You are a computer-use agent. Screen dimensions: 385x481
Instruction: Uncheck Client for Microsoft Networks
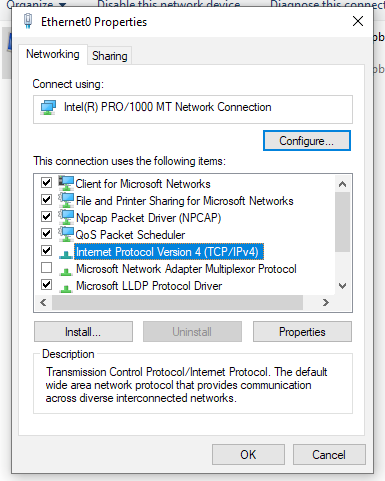(46, 183)
